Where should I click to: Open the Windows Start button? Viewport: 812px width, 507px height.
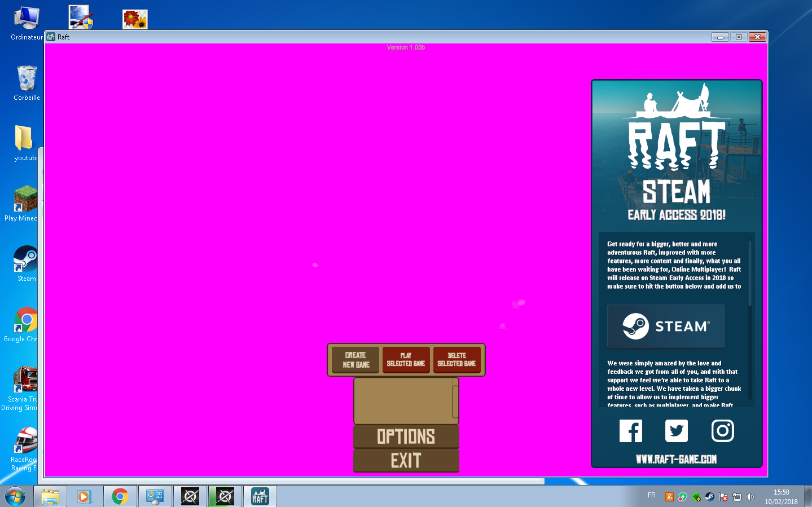tap(15, 496)
